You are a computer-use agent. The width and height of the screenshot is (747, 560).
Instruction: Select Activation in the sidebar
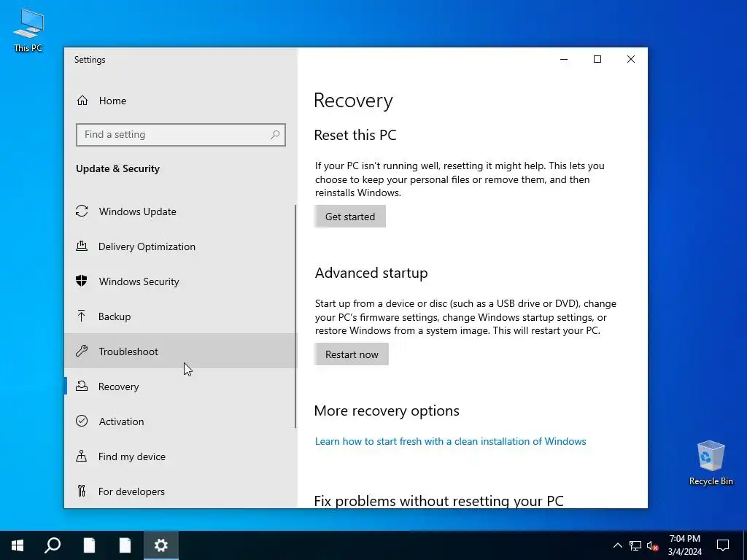tap(180, 421)
